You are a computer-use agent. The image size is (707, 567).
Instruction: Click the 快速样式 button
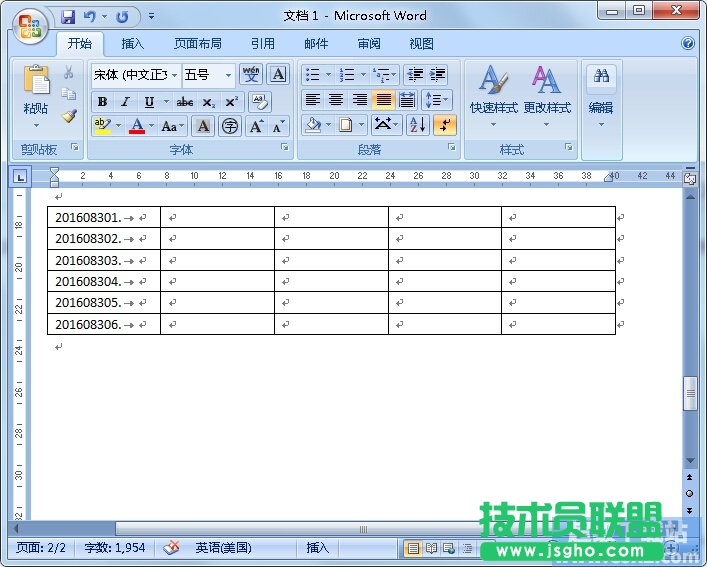point(494,95)
